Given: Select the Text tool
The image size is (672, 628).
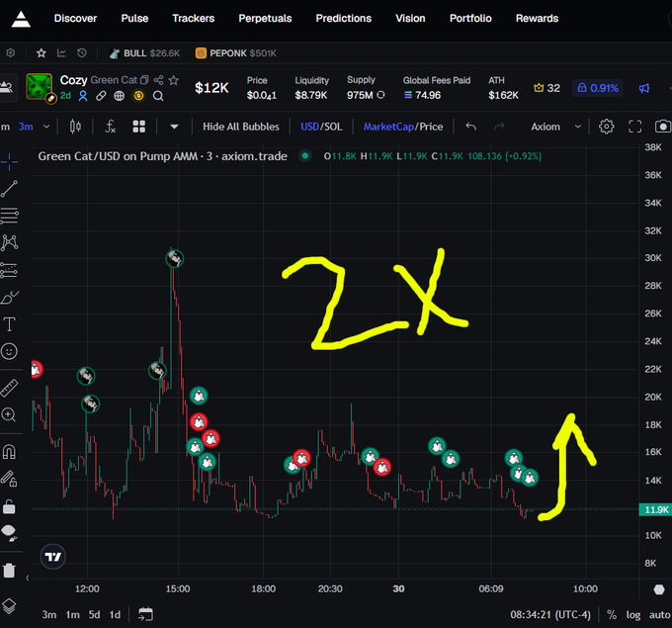Looking at the screenshot, I should pos(9,324).
